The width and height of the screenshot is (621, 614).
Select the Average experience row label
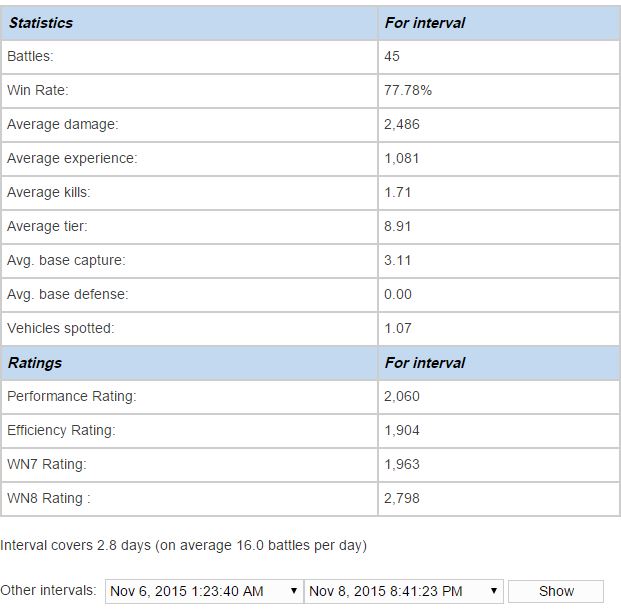tap(72, 158)
